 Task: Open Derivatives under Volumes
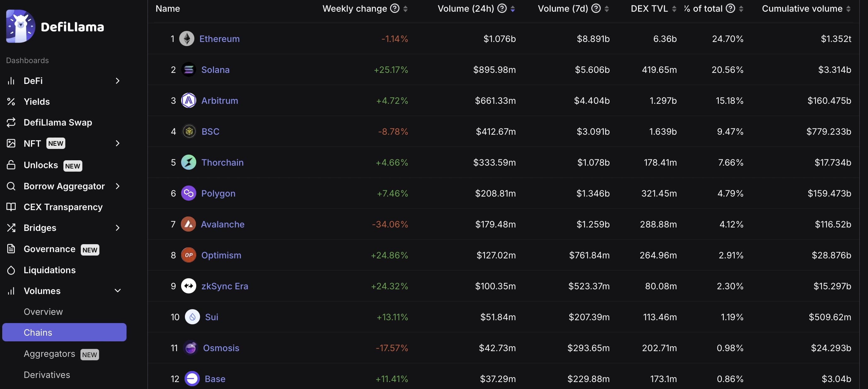47,375
